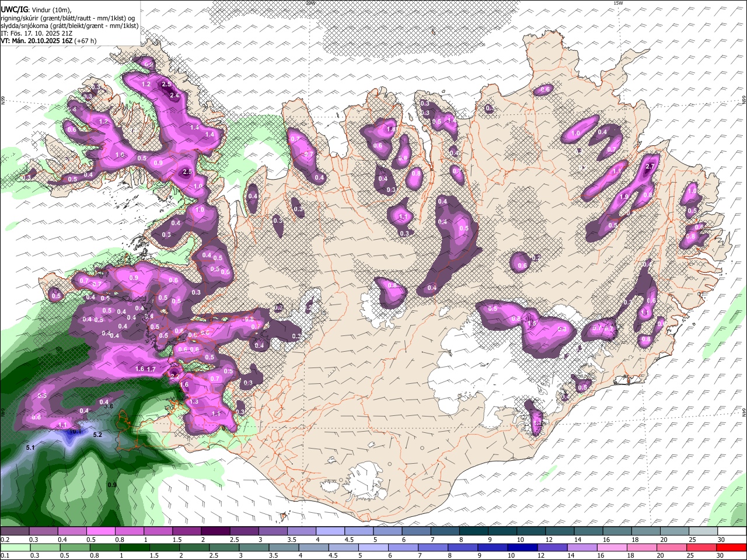
Task: Click the 'UWC/IG: Vindur (10m)' title line
Action: [x=36, y=10]
